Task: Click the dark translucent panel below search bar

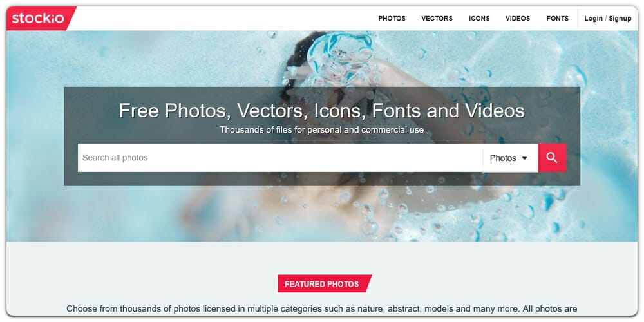Action: pyautogui.click(x=321, y=179)
